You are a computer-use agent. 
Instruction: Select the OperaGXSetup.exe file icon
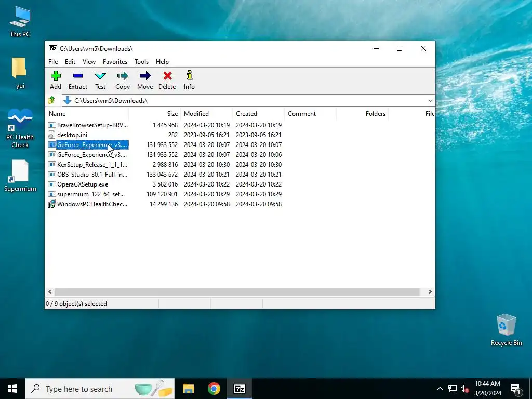(x=51, y=184)
